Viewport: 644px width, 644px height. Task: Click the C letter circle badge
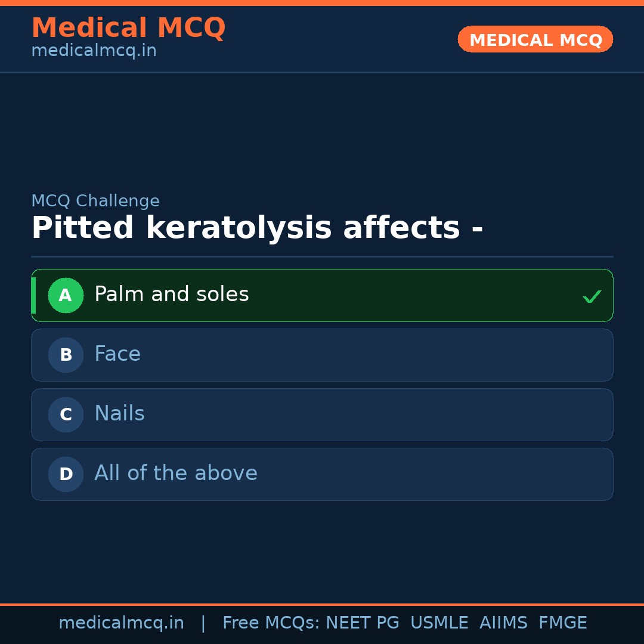tap(66, 414)
